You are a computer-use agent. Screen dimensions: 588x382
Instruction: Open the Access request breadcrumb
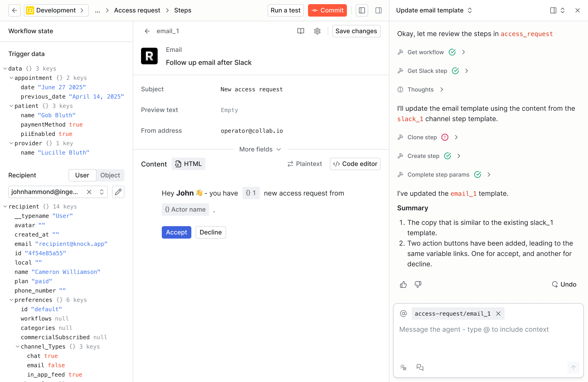[137, 10]
